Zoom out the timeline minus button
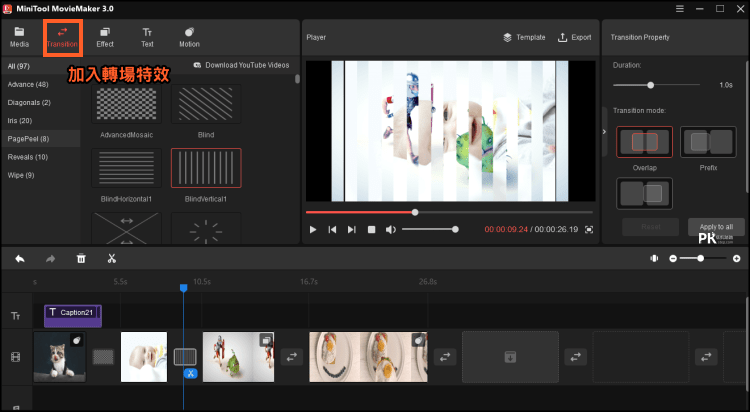Screen dimensions: 750x412 (673, 258)
